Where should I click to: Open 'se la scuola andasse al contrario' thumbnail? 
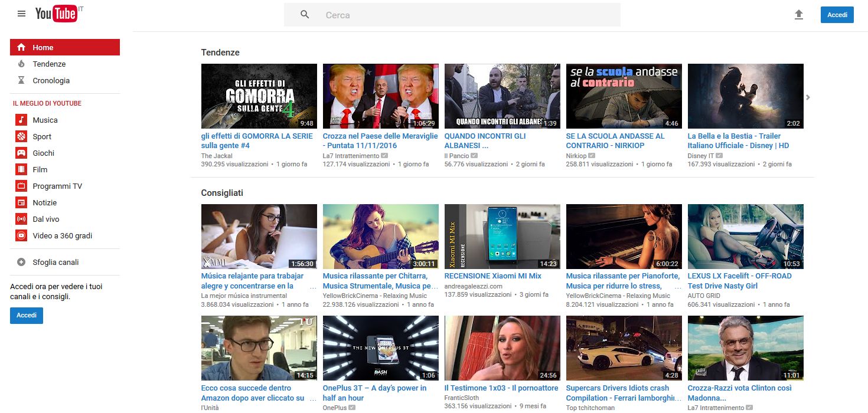pyautogui.click(x=624, y=96)
